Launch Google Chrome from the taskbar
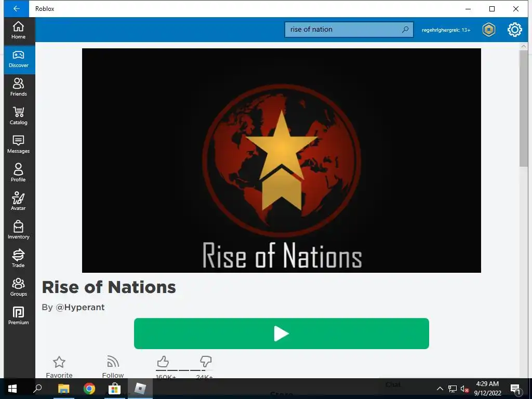The image size is (532, 399). click(x=89, y=389)
